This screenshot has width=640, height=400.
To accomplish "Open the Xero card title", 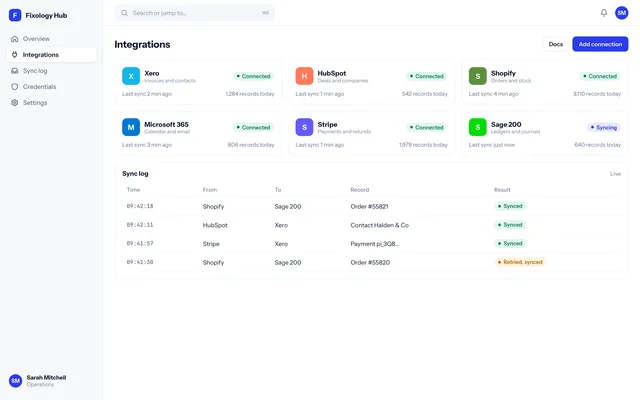I will pos(152,73).
